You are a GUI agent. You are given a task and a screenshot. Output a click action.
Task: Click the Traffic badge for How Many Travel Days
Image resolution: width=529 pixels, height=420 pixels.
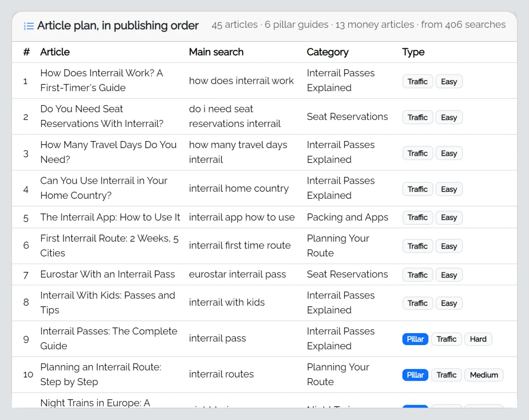(x=417, y=153)
